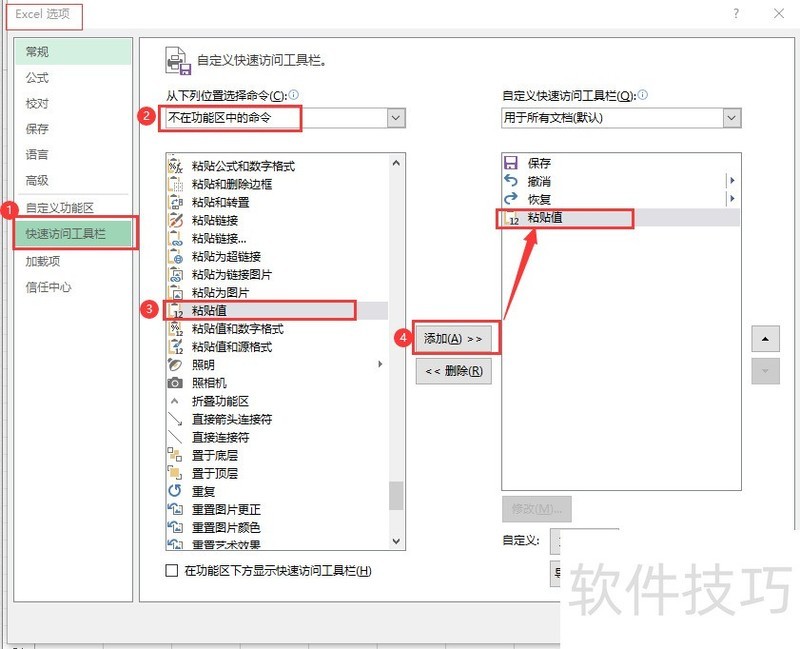Click the 重置图片颜色 icon

coord(175,527)
